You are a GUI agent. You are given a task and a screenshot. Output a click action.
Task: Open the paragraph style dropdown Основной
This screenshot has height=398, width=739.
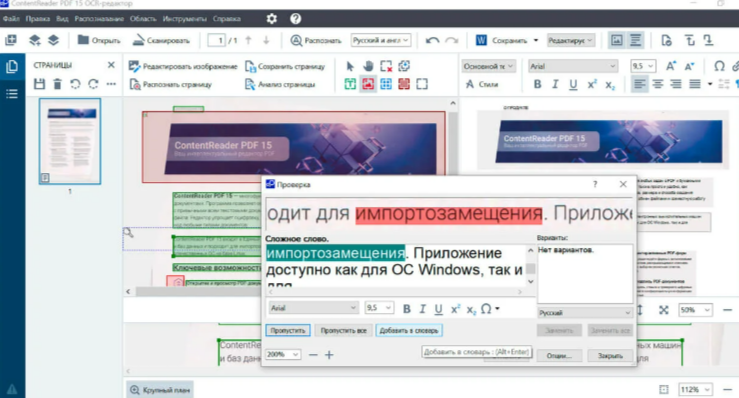488,66
